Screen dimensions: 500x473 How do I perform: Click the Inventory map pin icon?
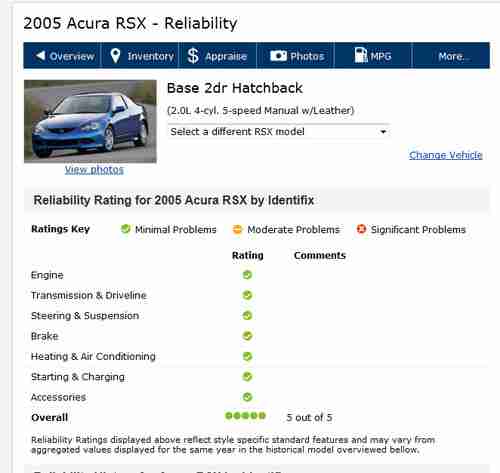[x=115, y=55]
